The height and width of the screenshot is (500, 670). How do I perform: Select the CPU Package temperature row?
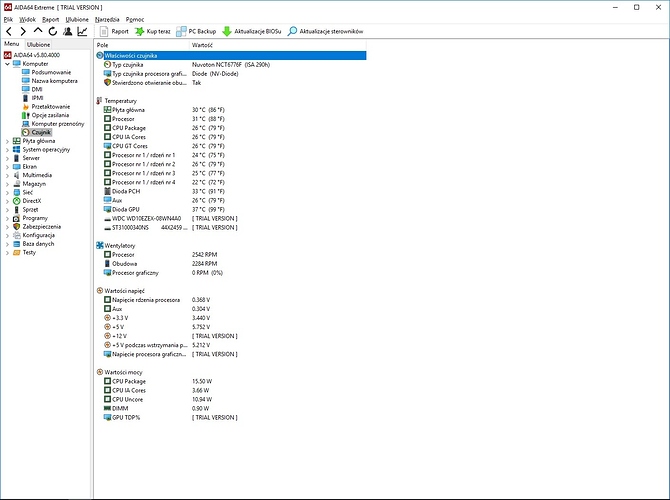[x=231, y=128]
